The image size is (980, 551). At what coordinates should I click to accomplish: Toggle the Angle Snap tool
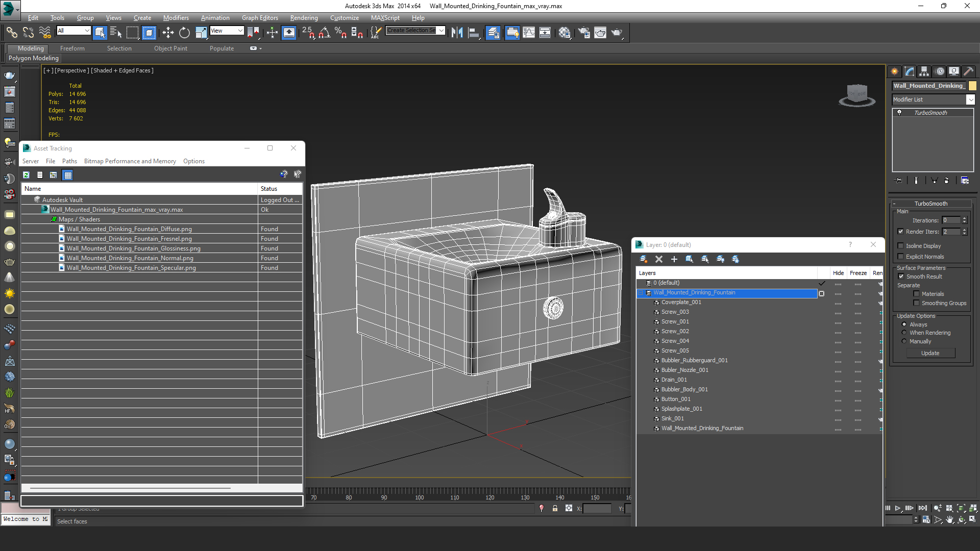[x=324, y=33]
